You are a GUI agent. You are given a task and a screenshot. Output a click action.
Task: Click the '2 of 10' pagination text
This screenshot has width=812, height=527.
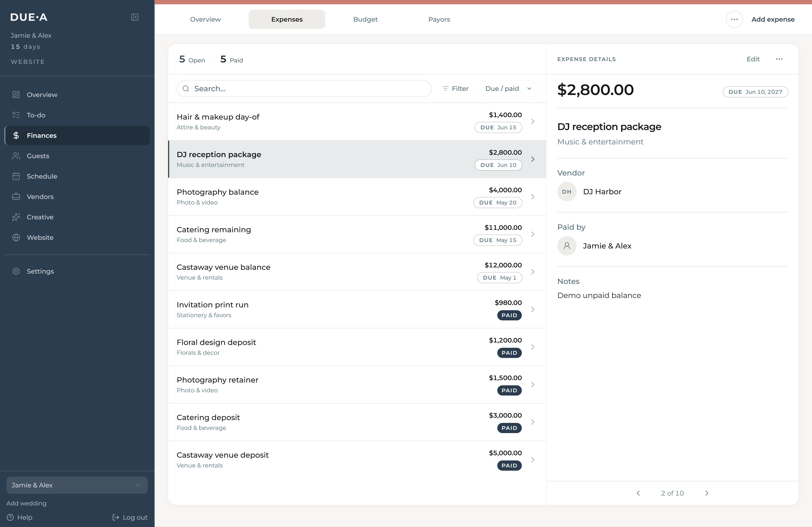673,493
